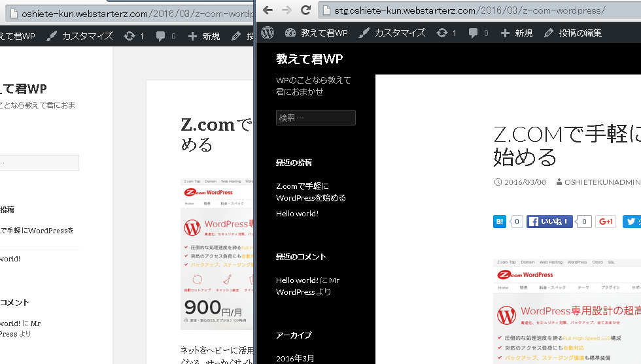Click the 教えて君WP site title in right window
Viewport: 641px width, 364px height.
tap(309, 59)
